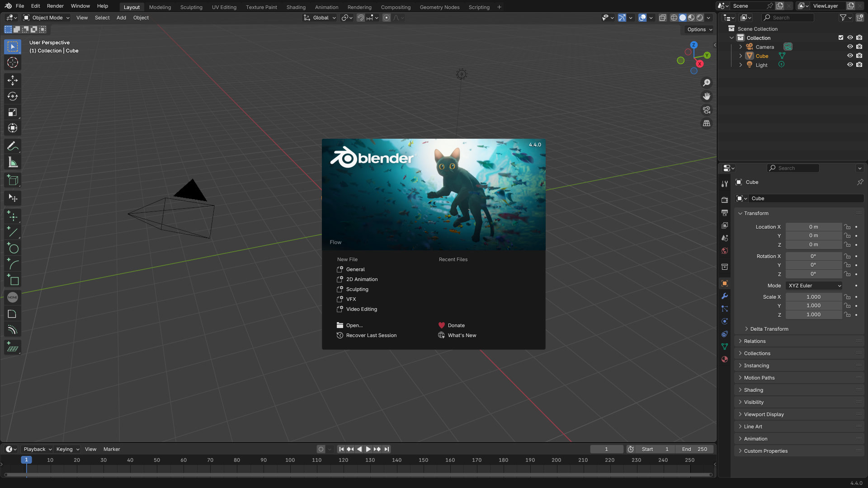Open the World properties tab
This screenshot has height=488, width=868.
[725, 251]
